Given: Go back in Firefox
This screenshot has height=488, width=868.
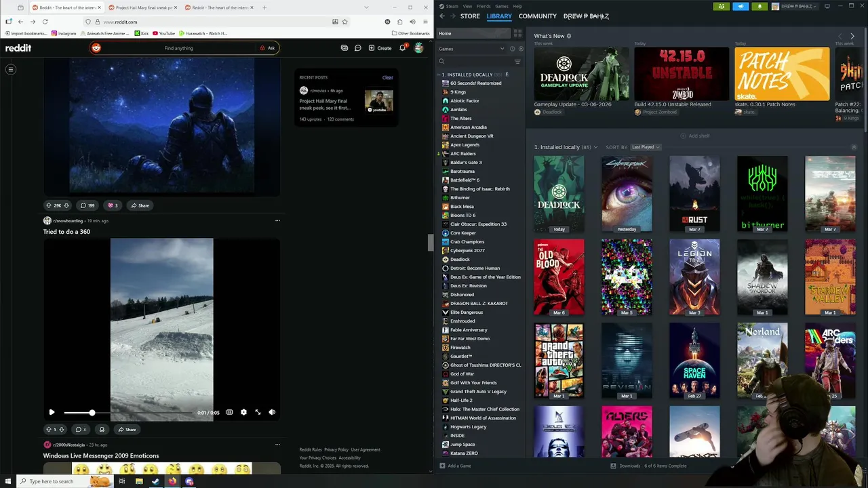Looking at the screenshot, I should pos(20,22).
